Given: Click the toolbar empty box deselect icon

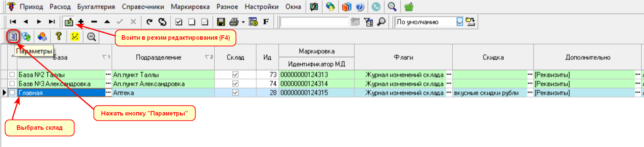Looking at the screenshot, I should (192, 22).
